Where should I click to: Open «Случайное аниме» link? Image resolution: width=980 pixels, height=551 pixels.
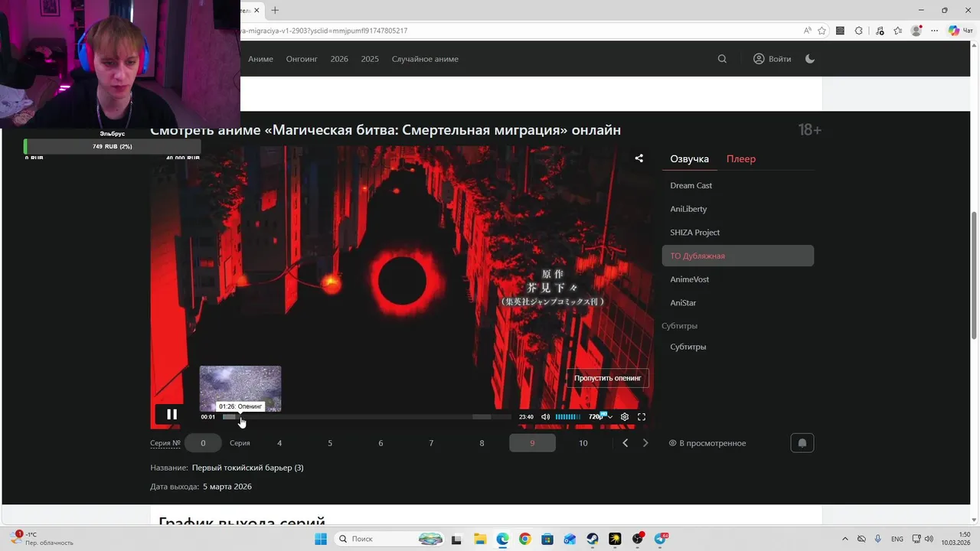click(x=425, y=59)
